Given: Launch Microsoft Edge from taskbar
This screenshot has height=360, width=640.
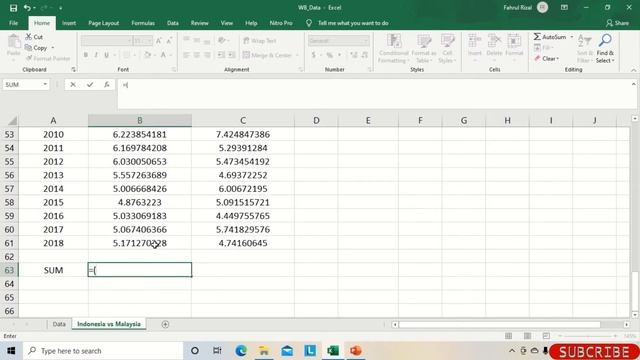Looking at the screenshot, I should tap(241, 351).
